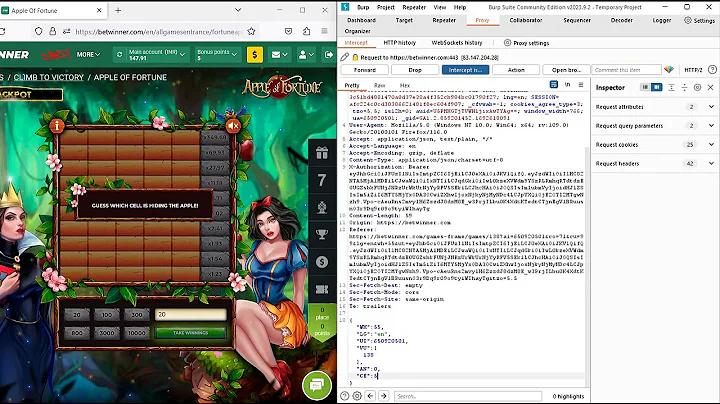Open Proxy settings
The height and width of the screenshot is (404, 720).
coord(526,43)
